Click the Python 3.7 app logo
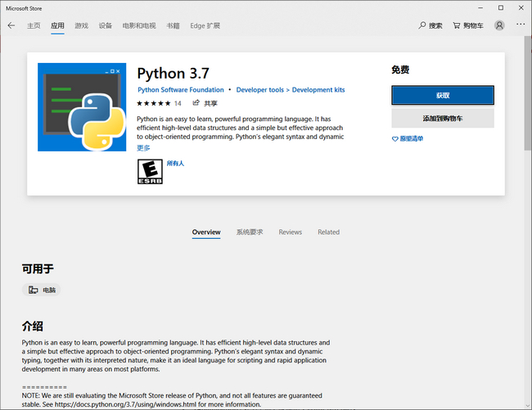532x410 pixels. point(82,107)
